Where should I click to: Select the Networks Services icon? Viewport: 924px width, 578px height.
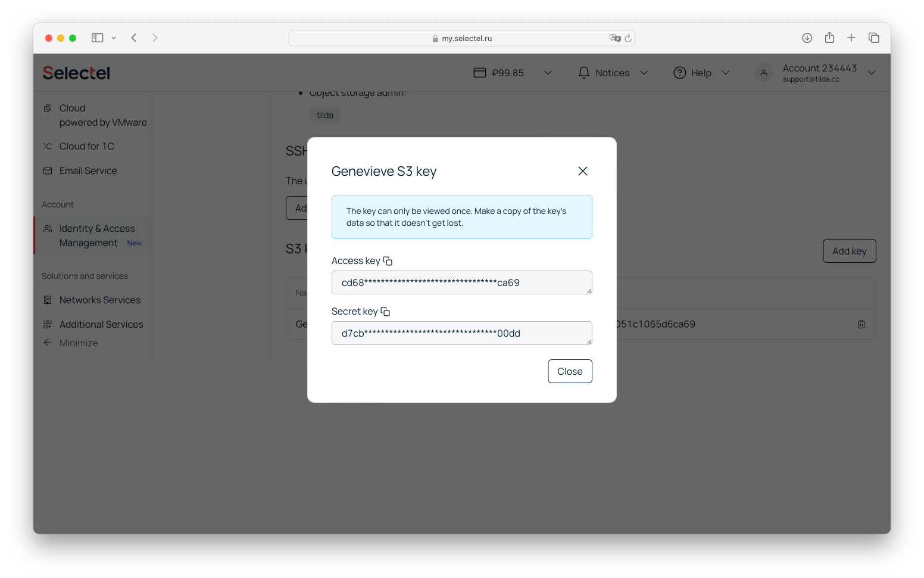pyautogui.click(x=47, y=300)
